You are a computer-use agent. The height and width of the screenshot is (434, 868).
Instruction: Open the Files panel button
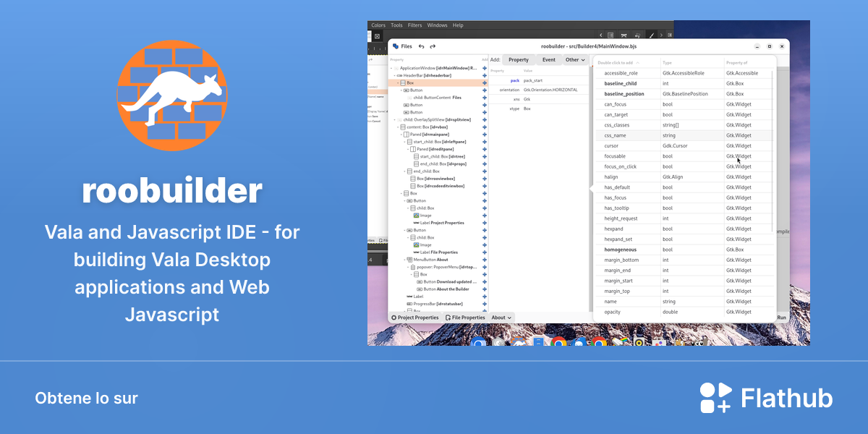[402, 46]
